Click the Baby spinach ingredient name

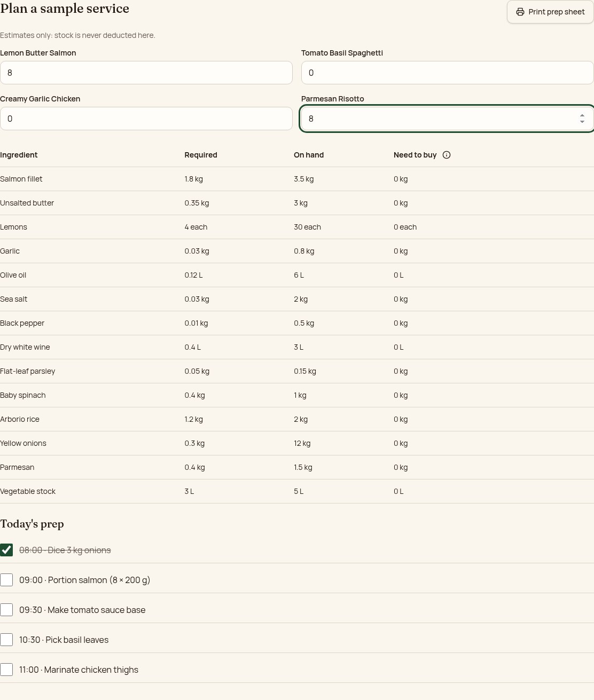23,395
